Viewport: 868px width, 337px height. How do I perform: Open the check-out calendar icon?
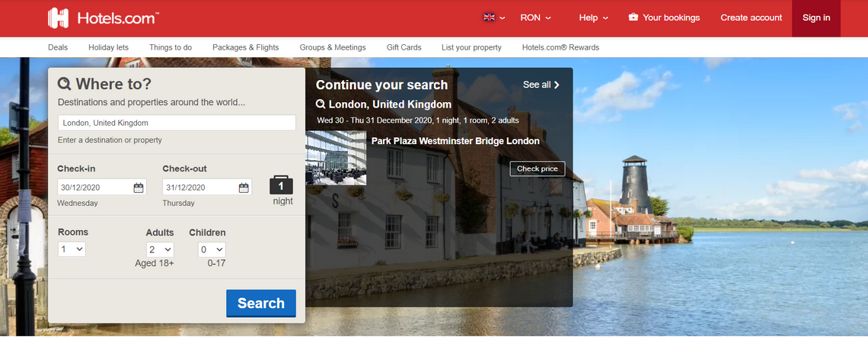pyautogui.click(x=244, y=188)
